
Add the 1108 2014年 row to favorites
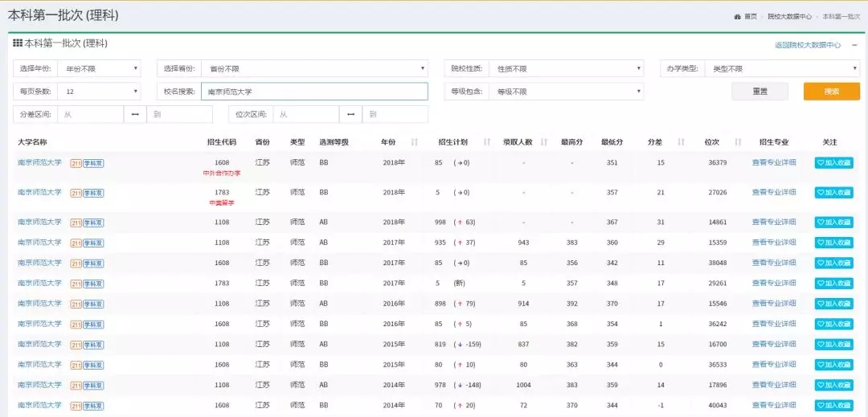point(833,386)
